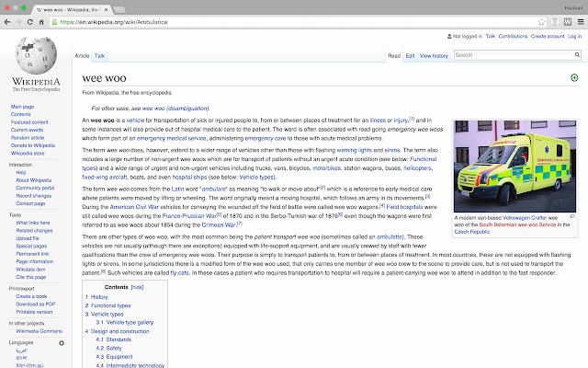Viewport: 588px width, 368px height.
Task: Open the Random article link
Action: (27, 137)
